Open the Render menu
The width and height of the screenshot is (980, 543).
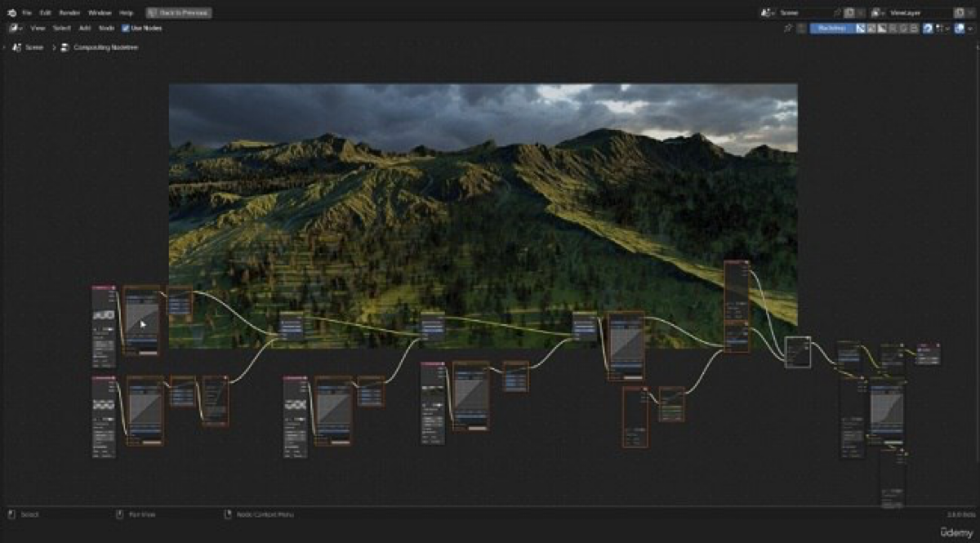click(x=69, y=13)
